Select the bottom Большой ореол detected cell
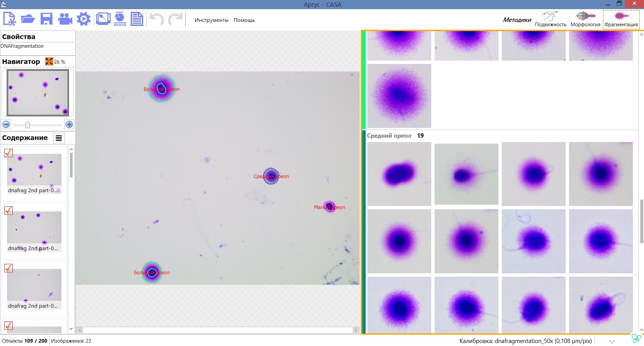The width and height of the screenshot is (644, 346). coord(152,272)
